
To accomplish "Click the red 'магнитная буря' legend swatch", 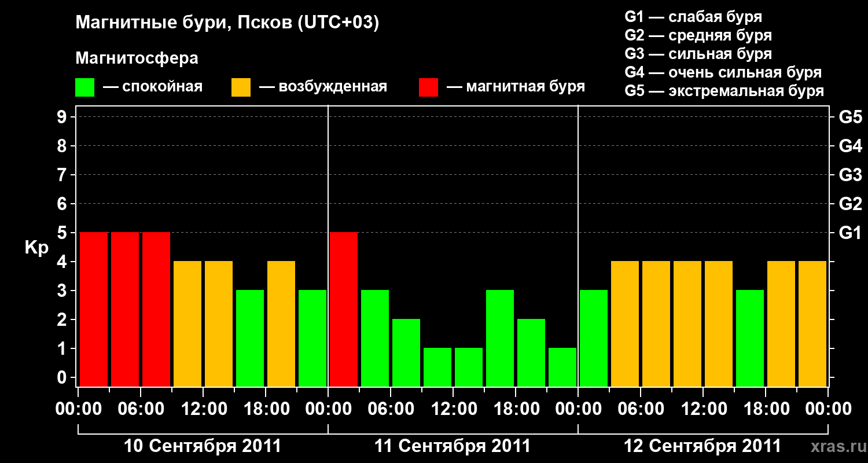I will [x=428, y=87].
